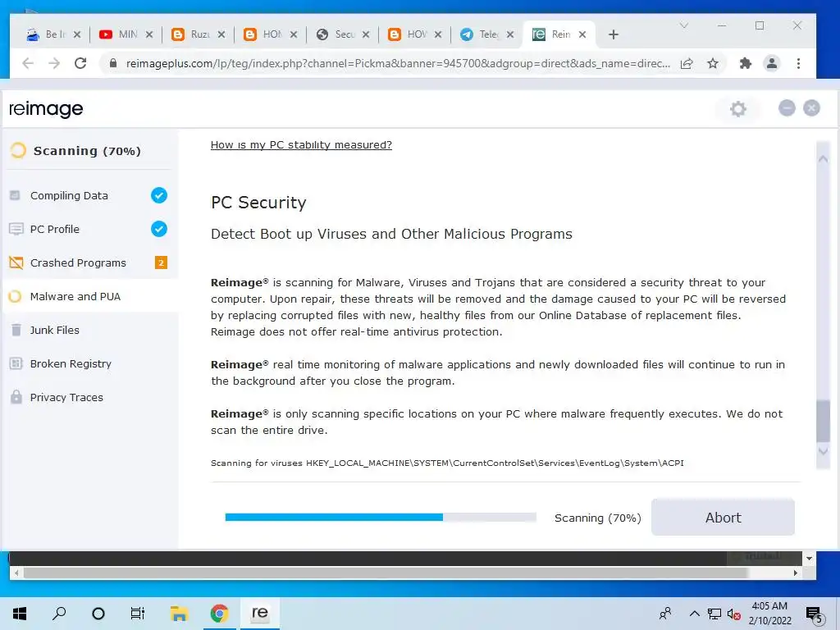
Task: Click Chrome forward arrow
Action: (x=54, y=63)
